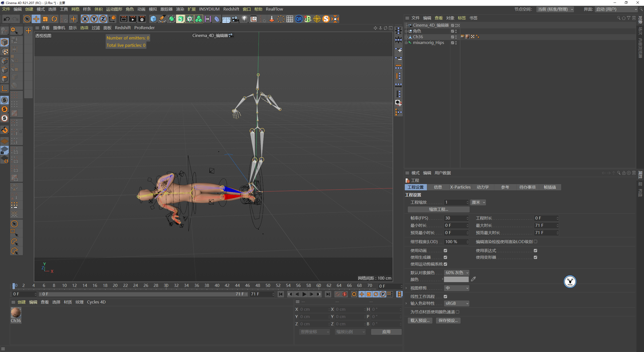Select the Rotate tool

click(54, 19)
